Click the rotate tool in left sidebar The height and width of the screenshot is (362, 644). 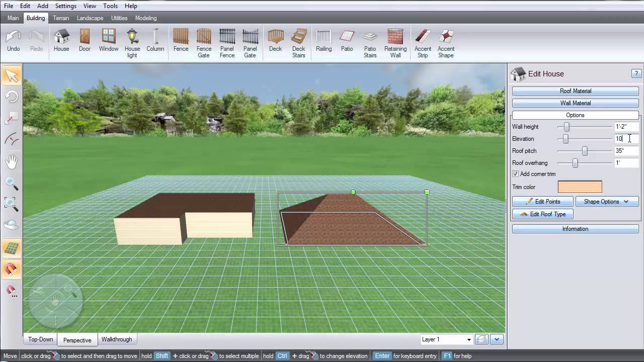tap(12, 97)
